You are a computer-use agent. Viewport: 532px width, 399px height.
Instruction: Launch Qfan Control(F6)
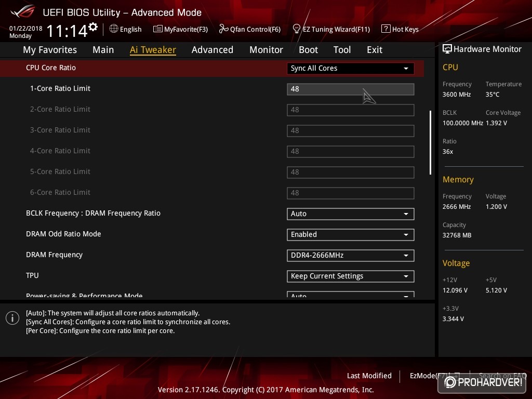pyautogui.click(x=255, y=29)
